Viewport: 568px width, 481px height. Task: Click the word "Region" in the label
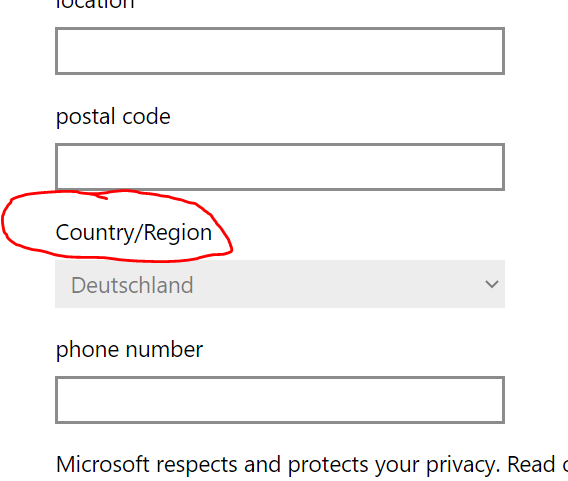(178, 233)
